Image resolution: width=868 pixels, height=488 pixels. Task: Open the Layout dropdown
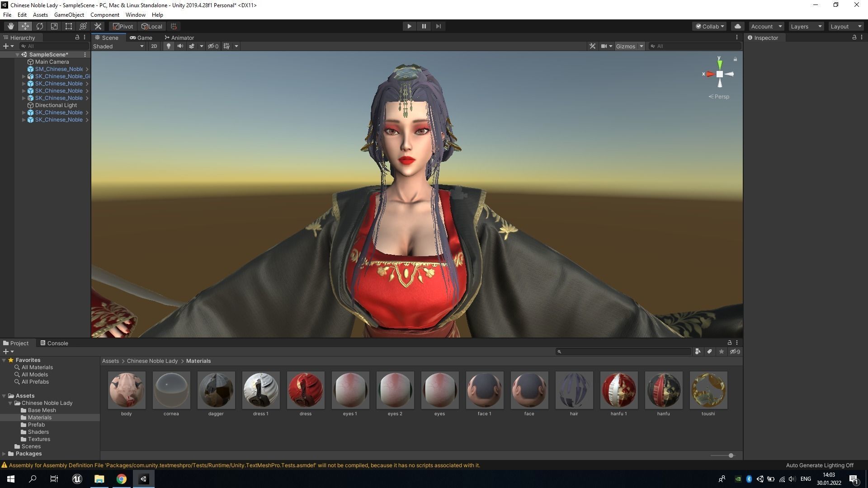coord(846,26)
